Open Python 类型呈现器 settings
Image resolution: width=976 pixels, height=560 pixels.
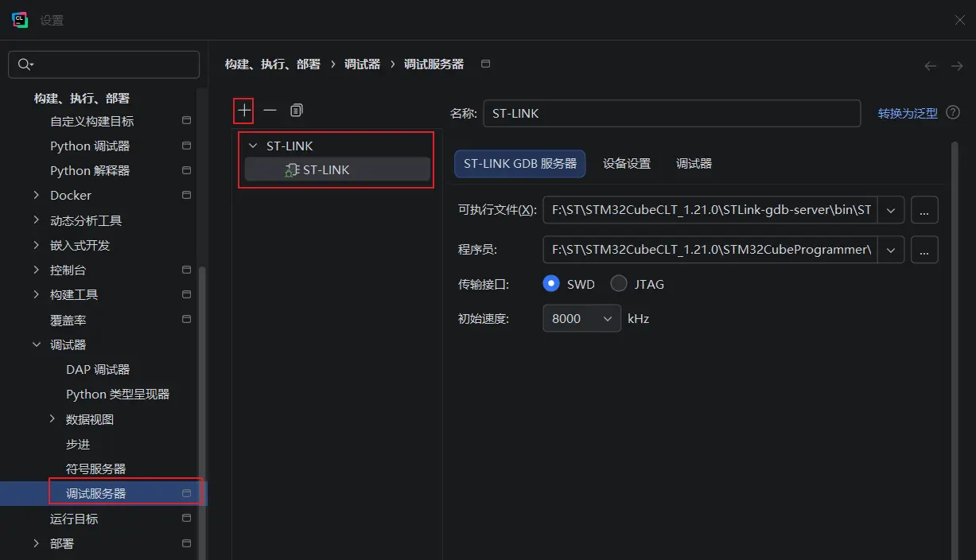118,394
